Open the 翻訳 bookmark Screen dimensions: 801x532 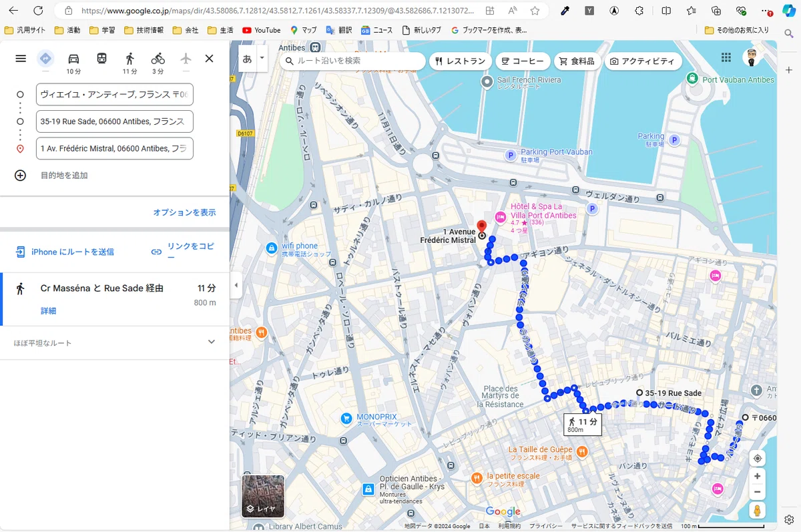(x=339, y=30)
